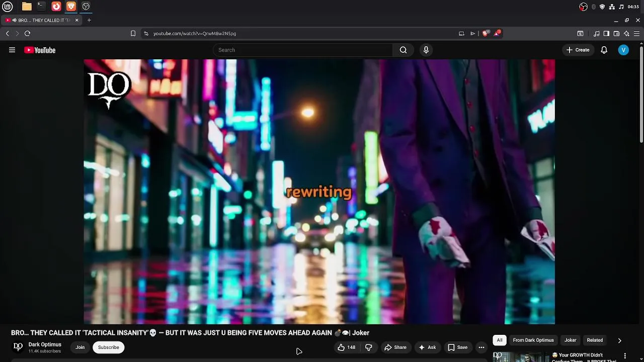Go back to the previous page
Viewport: 644px width, 362px height.
(8, 34)
